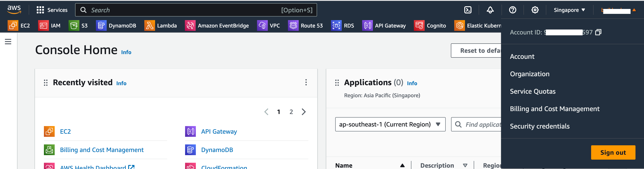
Task: Open Amazon EventBridge from the favorites bar
Action: point(217,25)
